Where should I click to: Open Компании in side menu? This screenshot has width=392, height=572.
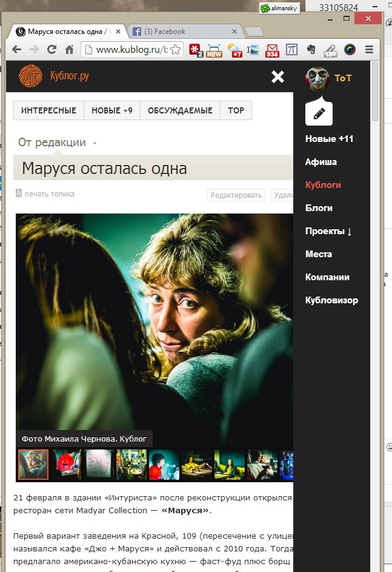click(x=327, y=277)
